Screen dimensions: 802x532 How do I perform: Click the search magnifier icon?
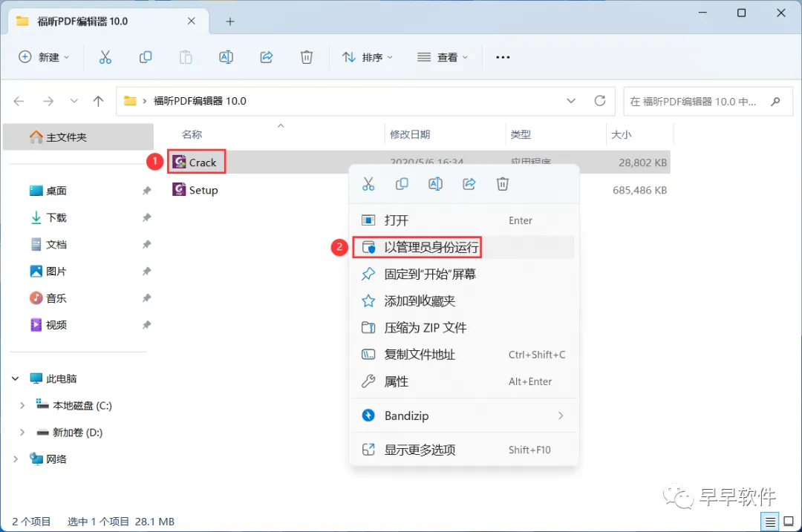click(775, 101)
